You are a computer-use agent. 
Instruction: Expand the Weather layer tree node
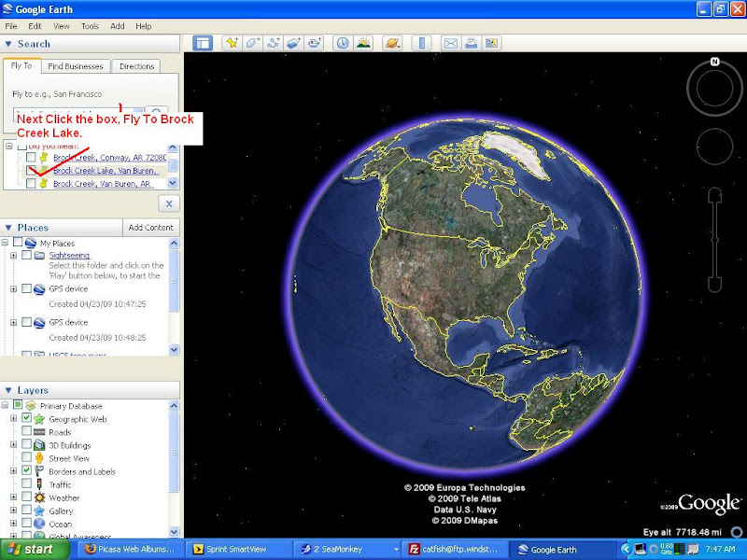[14, 498]
